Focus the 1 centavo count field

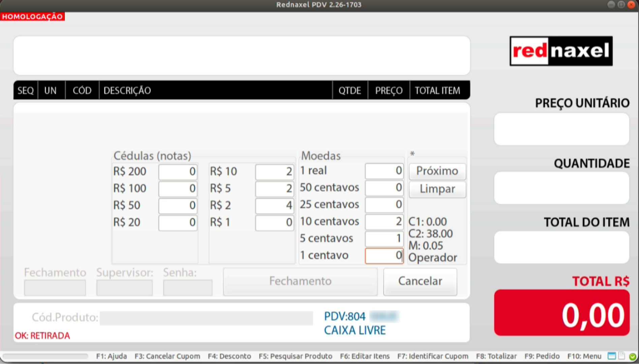click(x=384, y=256)
